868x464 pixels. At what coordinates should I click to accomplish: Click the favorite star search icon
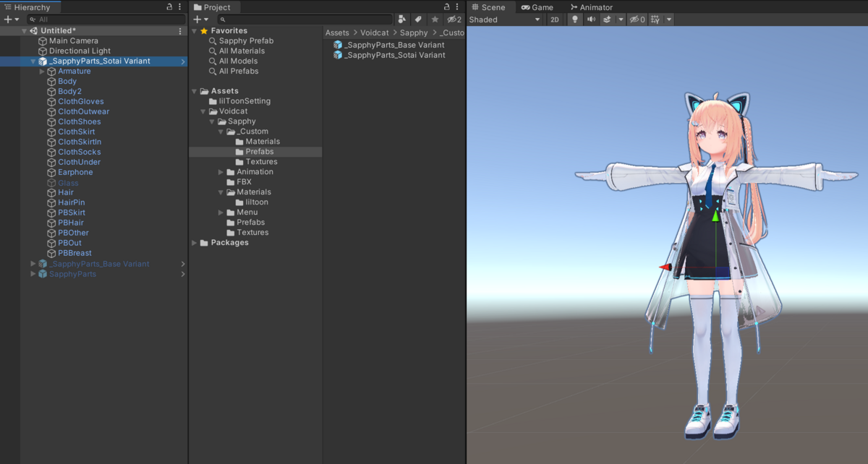[x=435, y=20]
